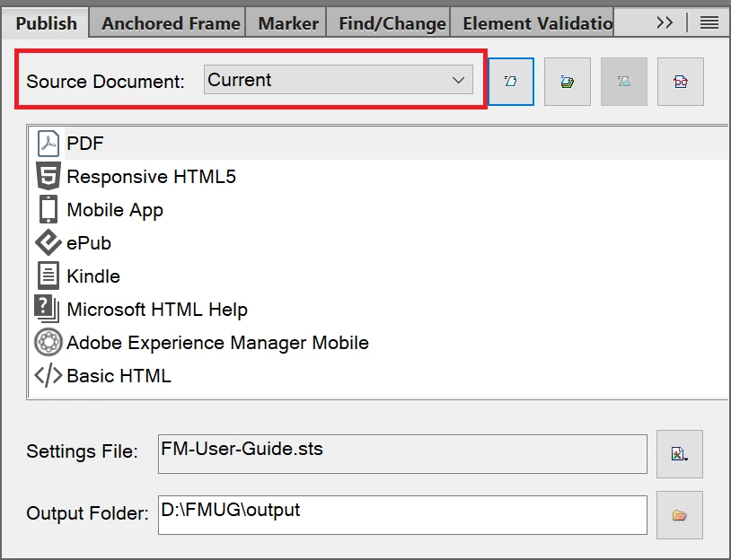
Task: Click the PDF Acrobat icon
Action: [x=48, y=143]
